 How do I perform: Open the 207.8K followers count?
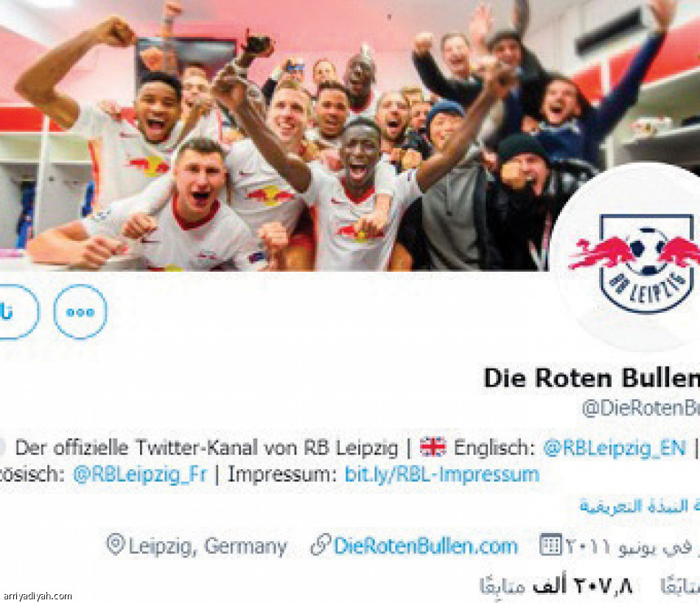[x=556, y=586]
